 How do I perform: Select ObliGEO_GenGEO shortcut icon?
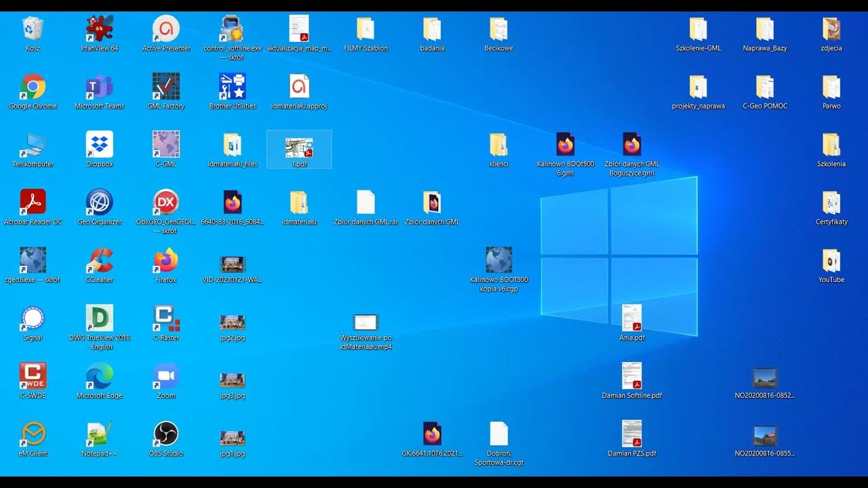pos(166,203)
